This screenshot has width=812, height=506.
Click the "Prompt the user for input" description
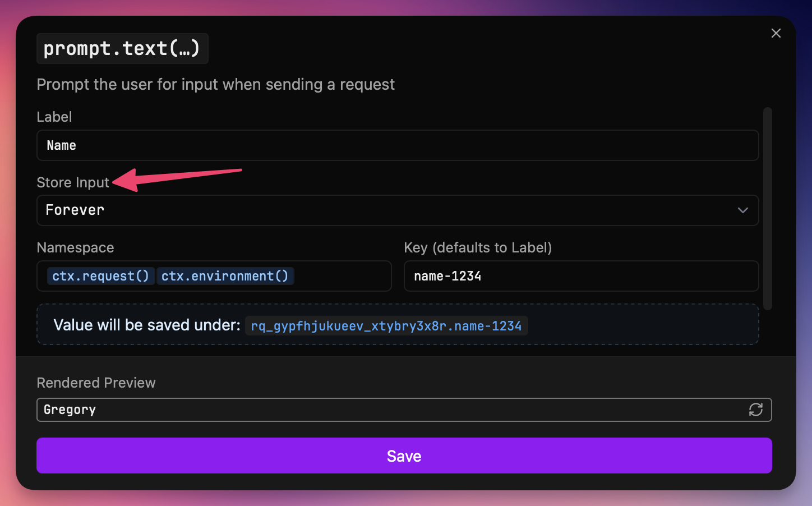(215, 84)
